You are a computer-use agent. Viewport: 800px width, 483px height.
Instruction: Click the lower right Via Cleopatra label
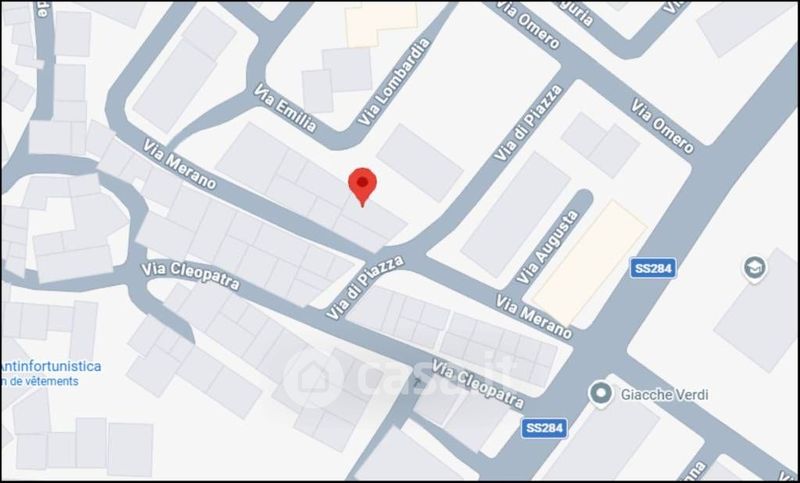point(478,384)
